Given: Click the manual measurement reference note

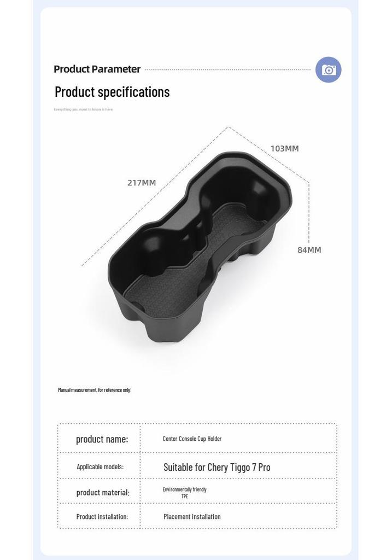Looking at the screenshot, I should 95,389.
